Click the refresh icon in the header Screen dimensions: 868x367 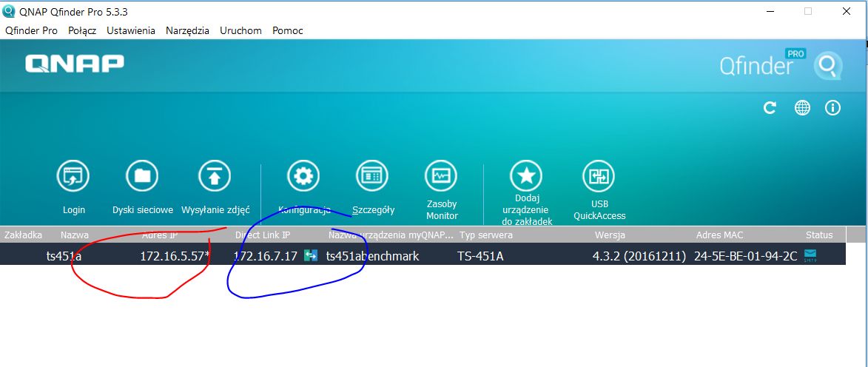point(770,108)
